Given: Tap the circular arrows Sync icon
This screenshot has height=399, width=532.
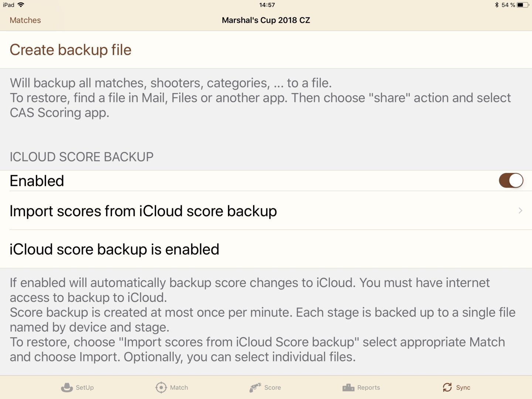Looking at the screenshot, I should tap(447, 387).
